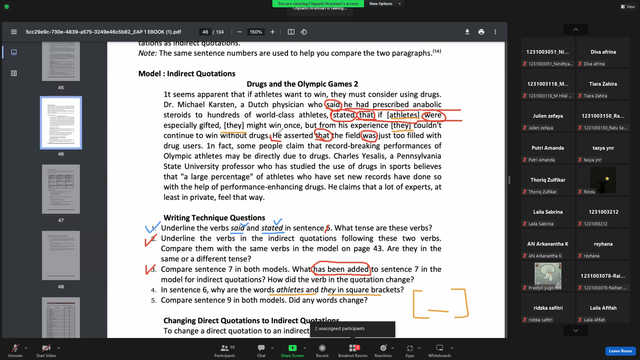Image resolution: width=640 pixels, height=360 pixels.
Task: Click Rindu's dark video tile
Action: pyautogui.click(x=603, y=180)
